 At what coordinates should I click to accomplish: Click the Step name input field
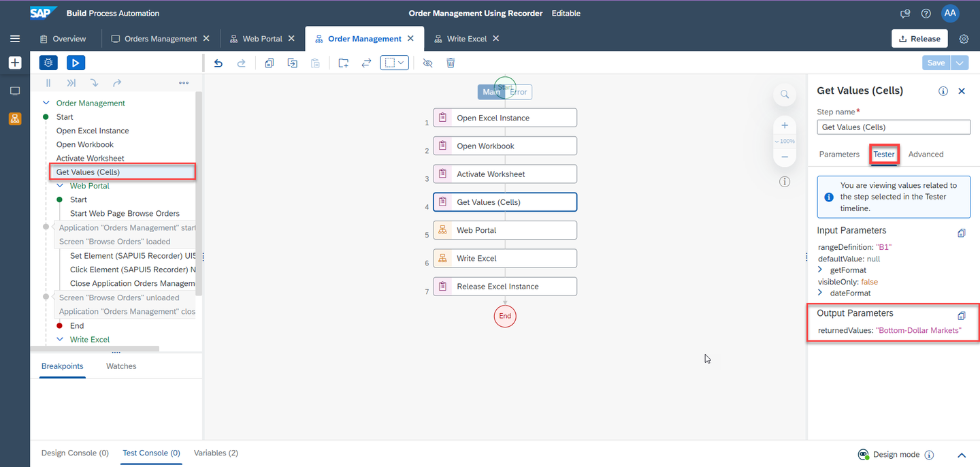point(894,127)
